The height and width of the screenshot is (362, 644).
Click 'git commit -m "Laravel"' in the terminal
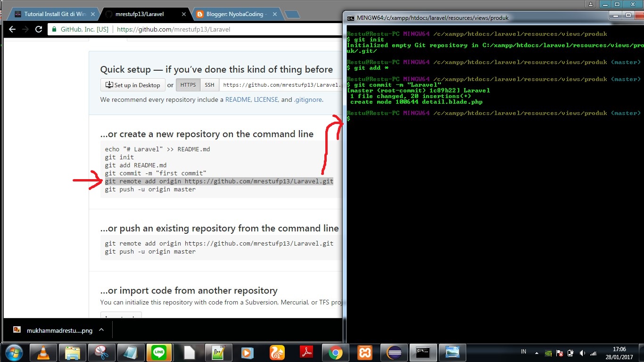pos(397,85)
